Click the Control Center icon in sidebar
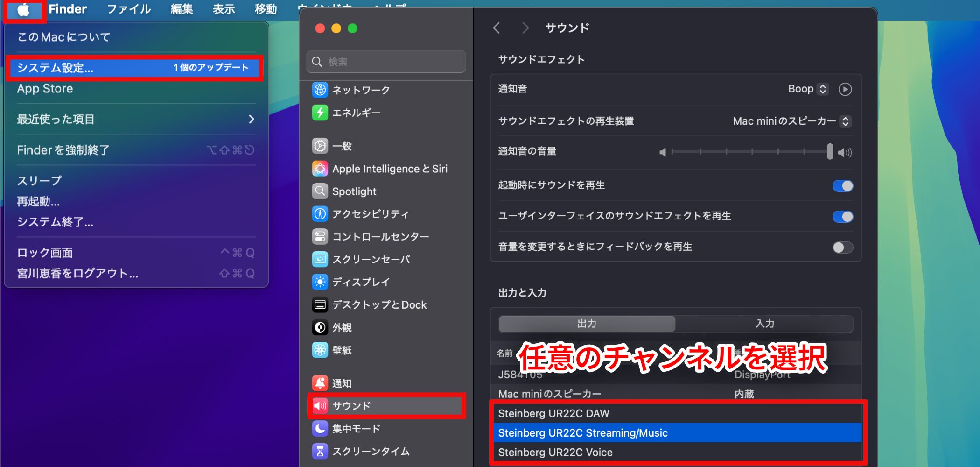The height and width of the screenshot is (467, 980). (x=320, y=236)
